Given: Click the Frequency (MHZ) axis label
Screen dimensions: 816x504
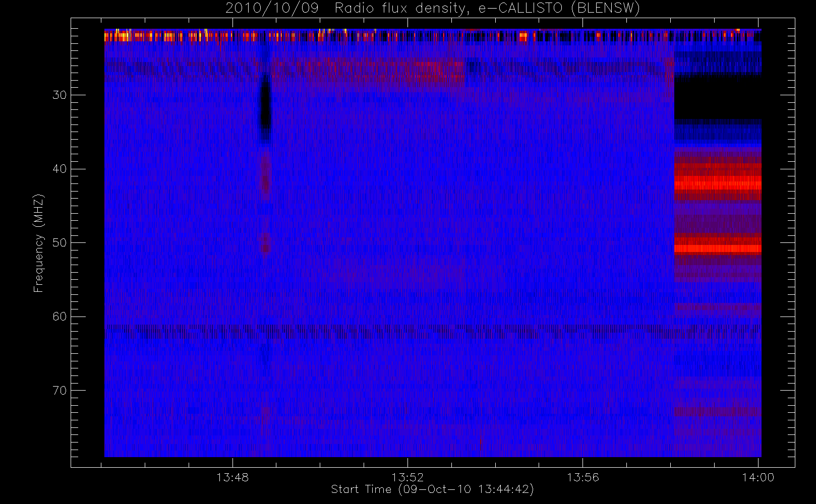Looking at the screenshot, I should pos(38,243).
